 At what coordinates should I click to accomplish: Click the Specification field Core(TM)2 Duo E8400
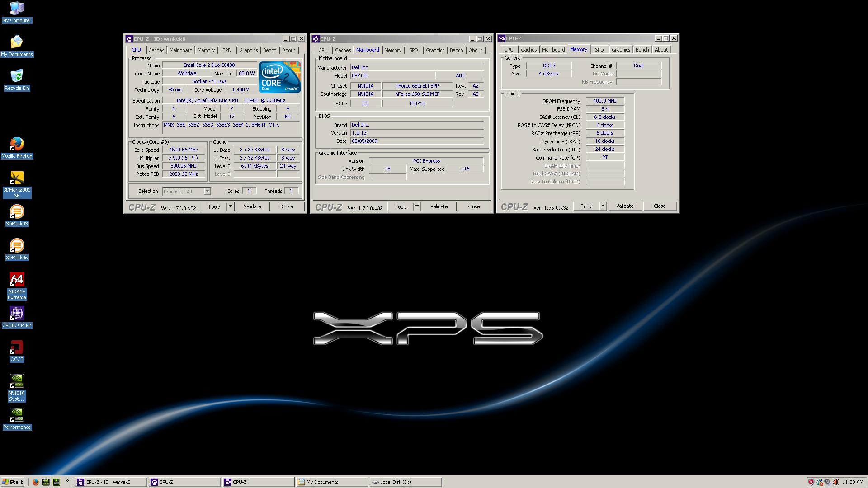pos(231,100)
